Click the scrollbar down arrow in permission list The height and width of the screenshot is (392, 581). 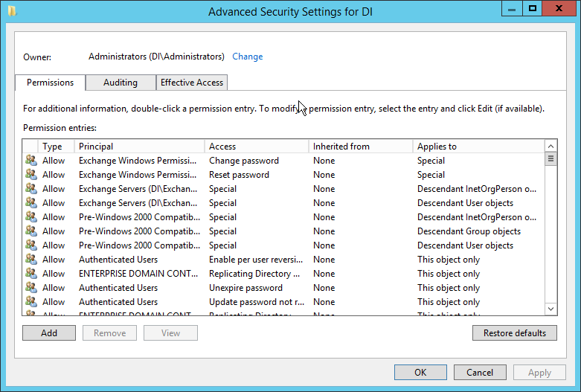[551, 309]
